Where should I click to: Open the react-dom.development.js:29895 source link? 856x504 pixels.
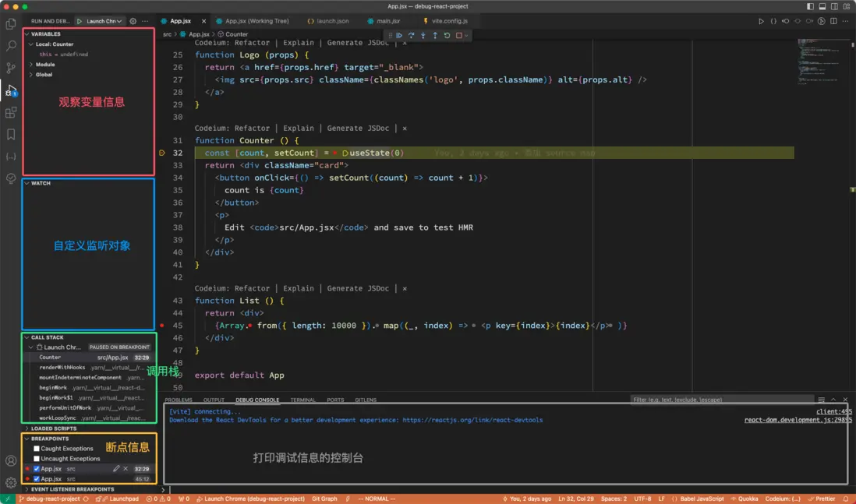(798, 420)
